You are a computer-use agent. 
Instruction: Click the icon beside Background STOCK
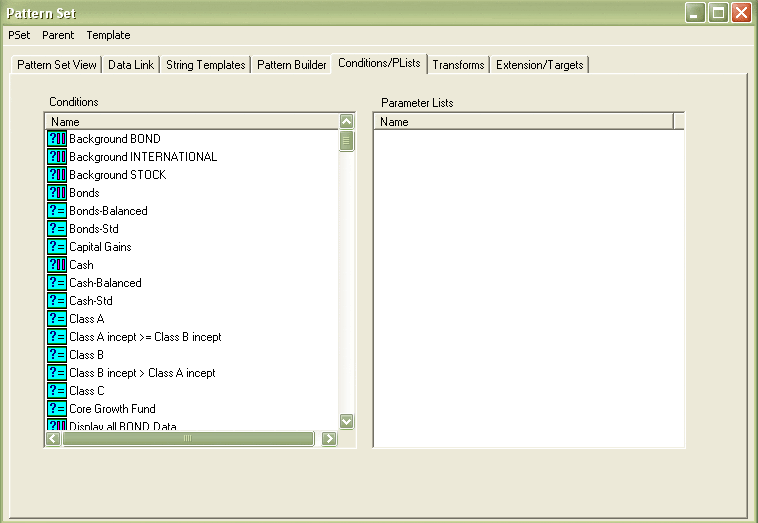coord(57,174)
